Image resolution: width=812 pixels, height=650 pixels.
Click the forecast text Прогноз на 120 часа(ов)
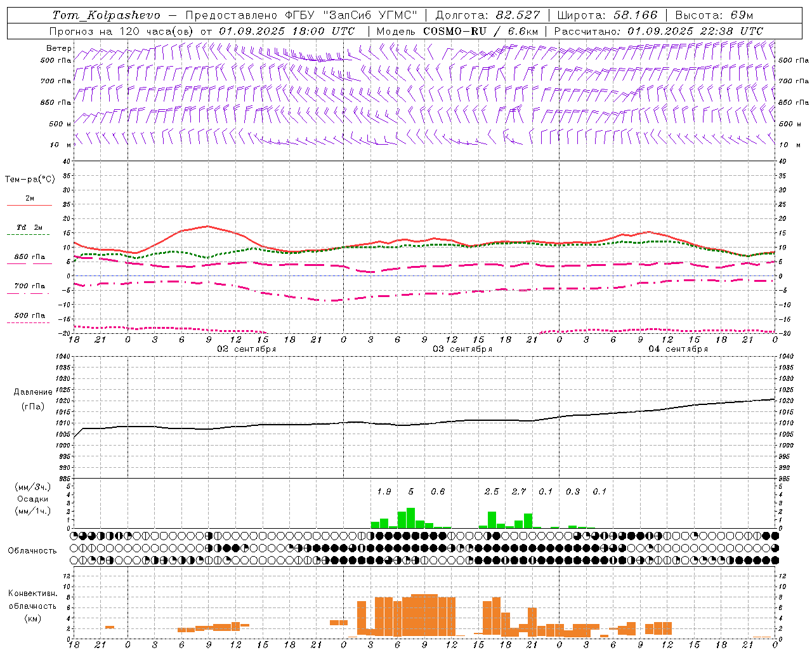[x=122, y=31]
